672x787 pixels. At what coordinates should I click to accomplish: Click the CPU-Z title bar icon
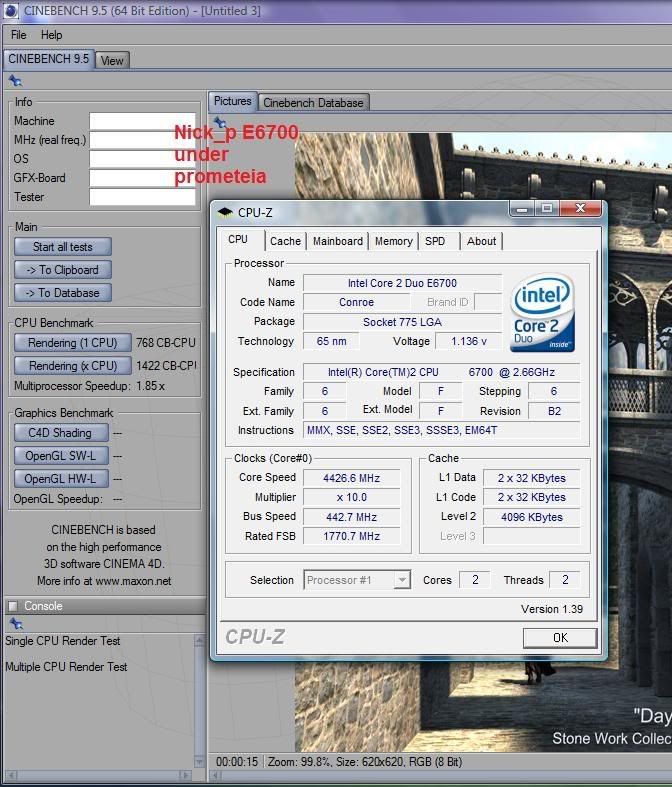click(x=225, y=212)
